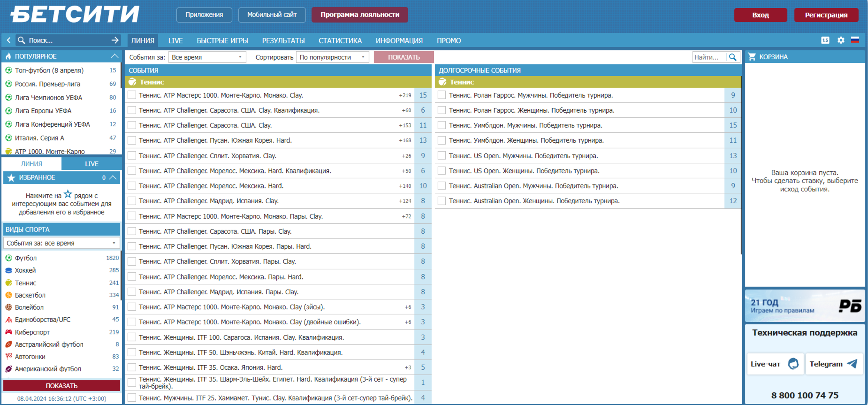Check ATP Challenger Сплит Хорватия Clay checkbox
The height and width of the screenshot is (405, 868).
click(132, 156)
